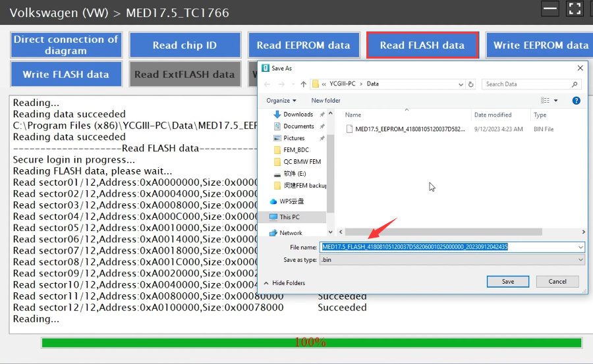This screenshot has width=593, height=364.
Task: Click the green 100% progress bar
Action: tap(311, 342)
